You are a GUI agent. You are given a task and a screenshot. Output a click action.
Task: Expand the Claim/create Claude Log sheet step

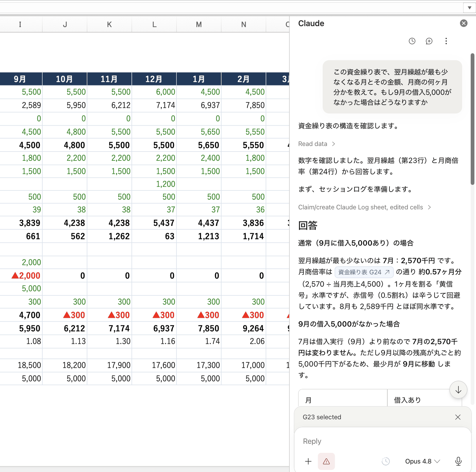point(365,207)
